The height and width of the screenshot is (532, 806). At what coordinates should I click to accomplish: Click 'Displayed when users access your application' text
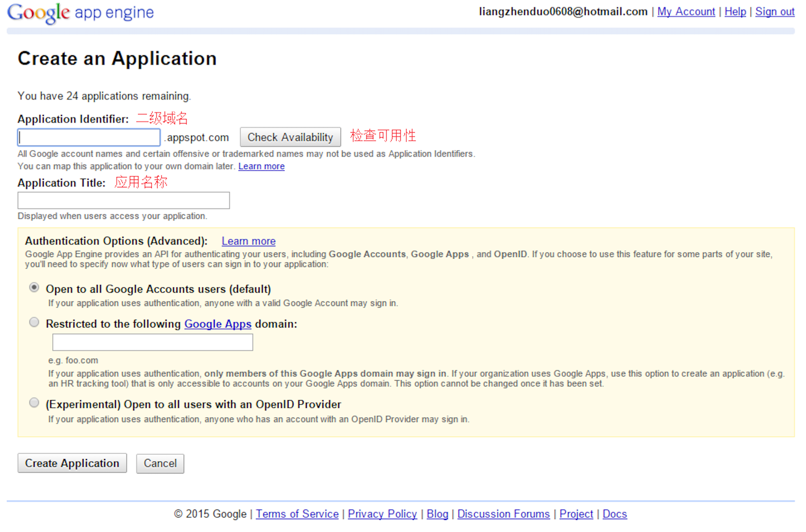(x=113, y=216)
